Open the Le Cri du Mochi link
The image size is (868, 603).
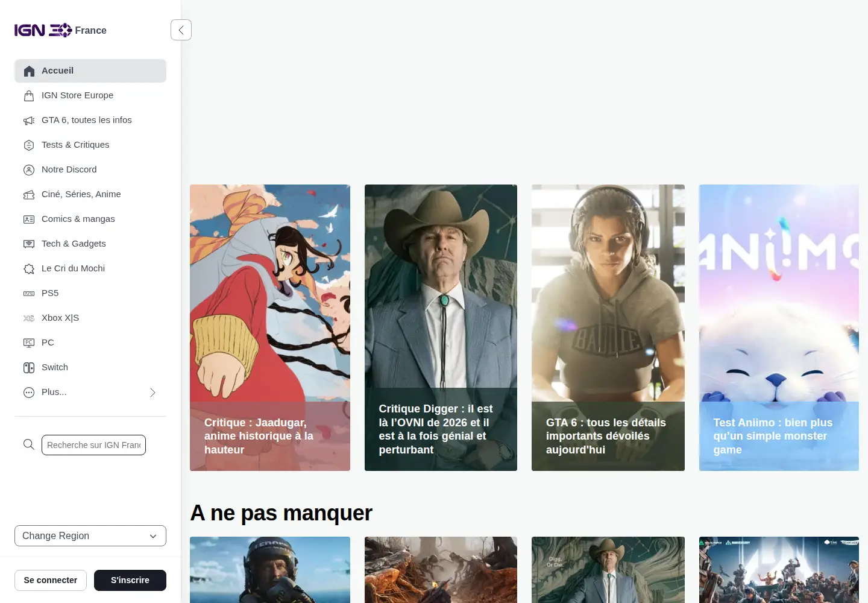coord(90,268)
